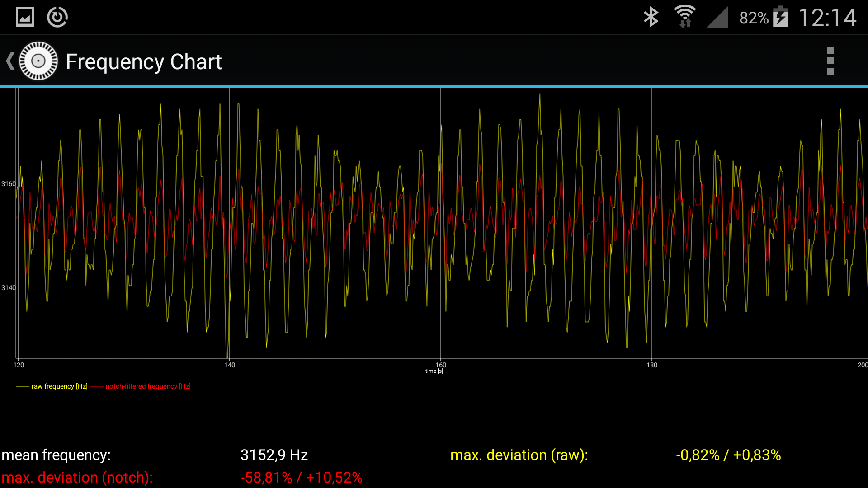Screen dimensions: 868x488
Task: Tap the raw frequency legend entry
Action: coord(59,386)
